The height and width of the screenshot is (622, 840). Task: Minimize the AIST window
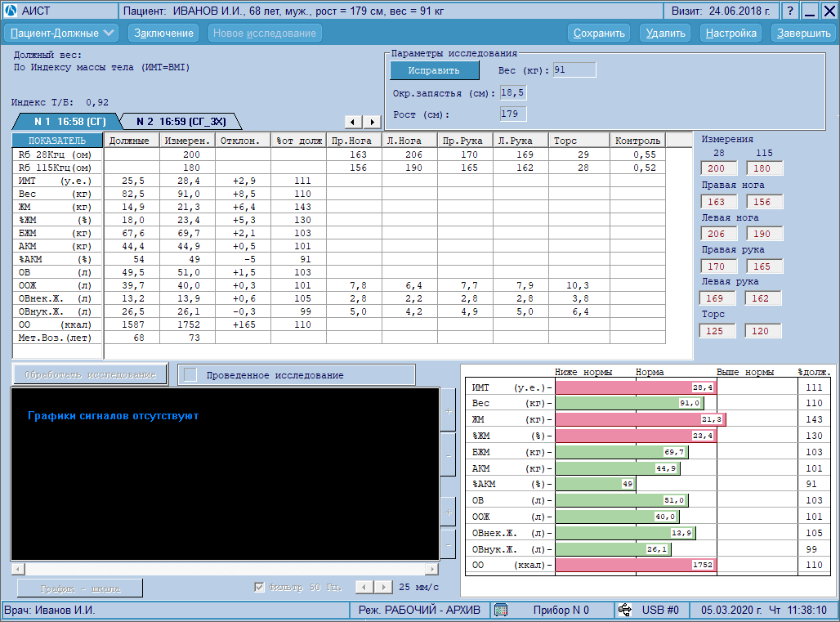pyautogui.click(x=810, y=11)
